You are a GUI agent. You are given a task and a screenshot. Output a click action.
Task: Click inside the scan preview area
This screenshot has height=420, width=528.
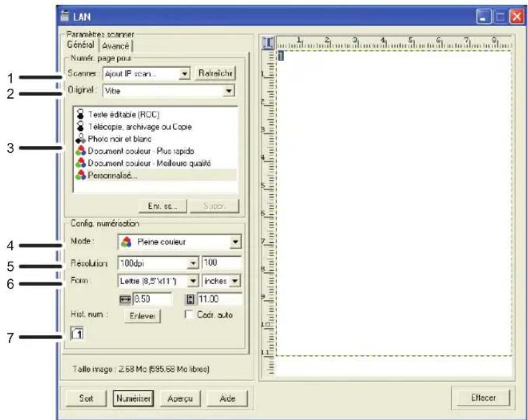tap(394, 203)
